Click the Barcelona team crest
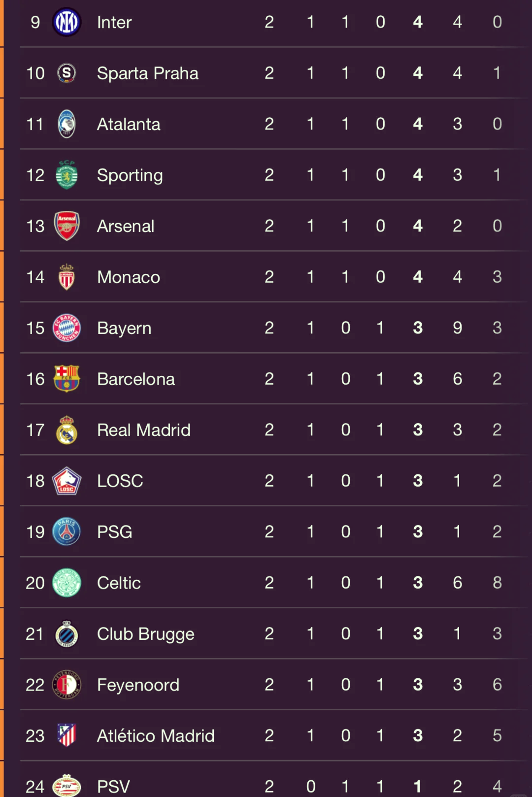Viewport: 532px width, 797px height. click(66, 379)
